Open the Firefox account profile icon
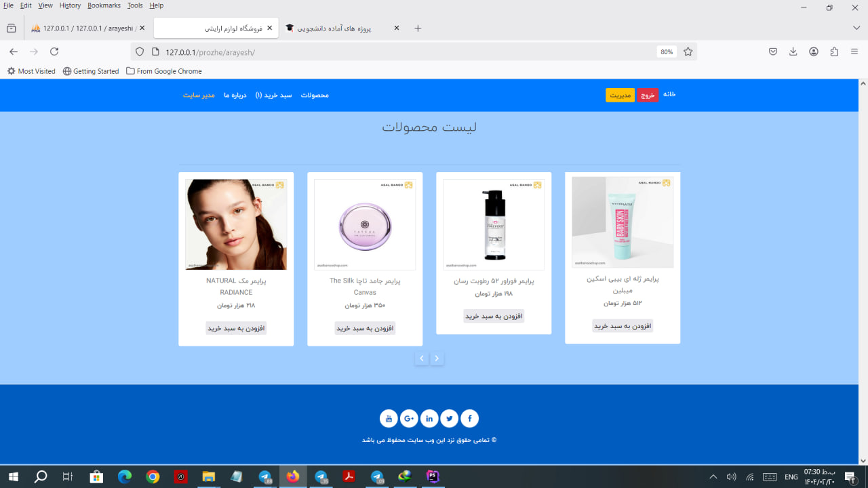This screenshot has width=868, height=488. click(x=813, y=51)
